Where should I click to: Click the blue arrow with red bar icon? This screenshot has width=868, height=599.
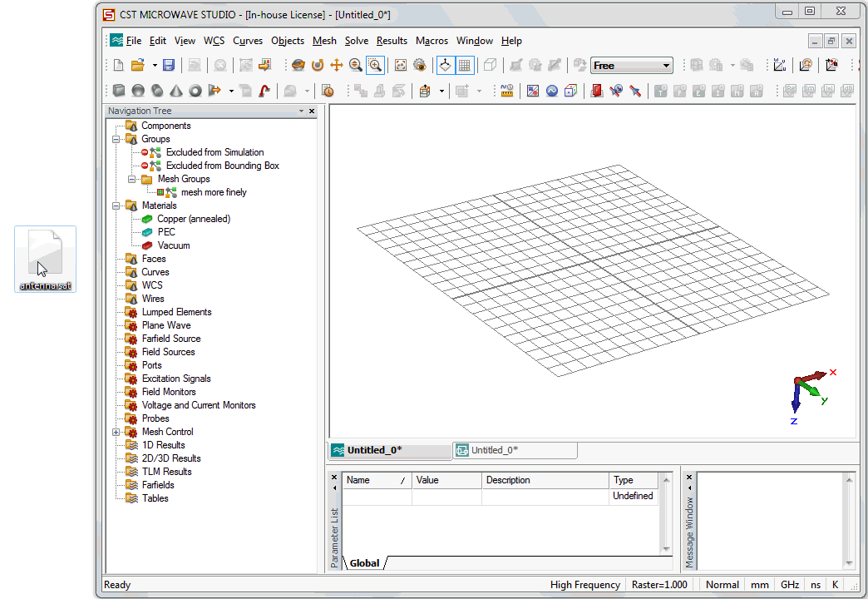(634, 91)
